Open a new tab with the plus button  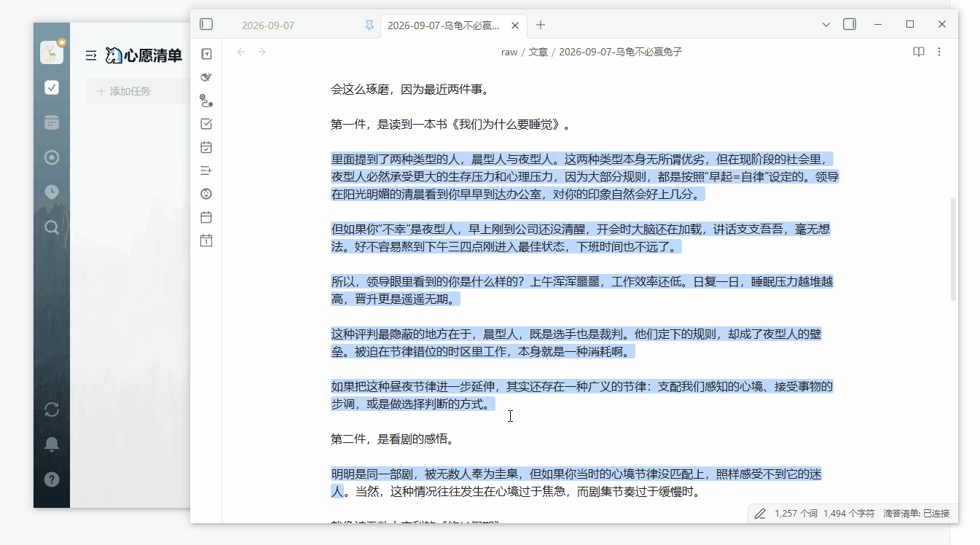541,25
